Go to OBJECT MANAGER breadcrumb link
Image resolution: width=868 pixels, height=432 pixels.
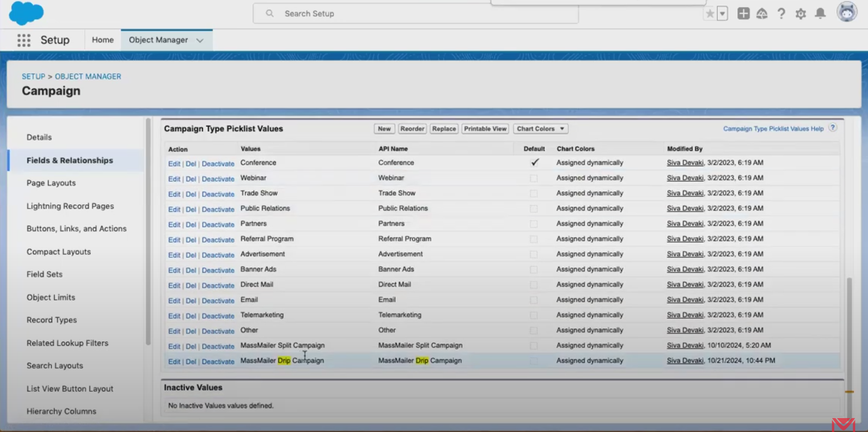pyautogui.click(x=88, y=76)
